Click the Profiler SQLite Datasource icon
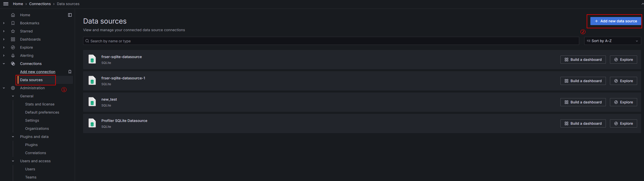Image resolution: width=644 pixels, height=181 pixels. coord(92,123)
